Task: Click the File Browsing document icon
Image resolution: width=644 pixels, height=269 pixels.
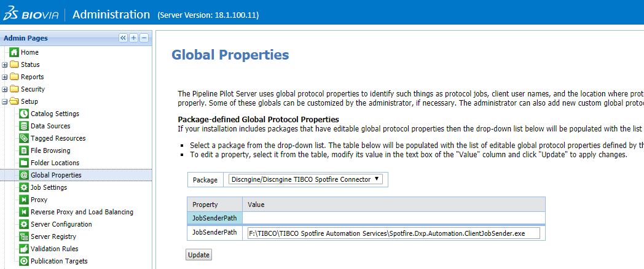Action: 24,150
